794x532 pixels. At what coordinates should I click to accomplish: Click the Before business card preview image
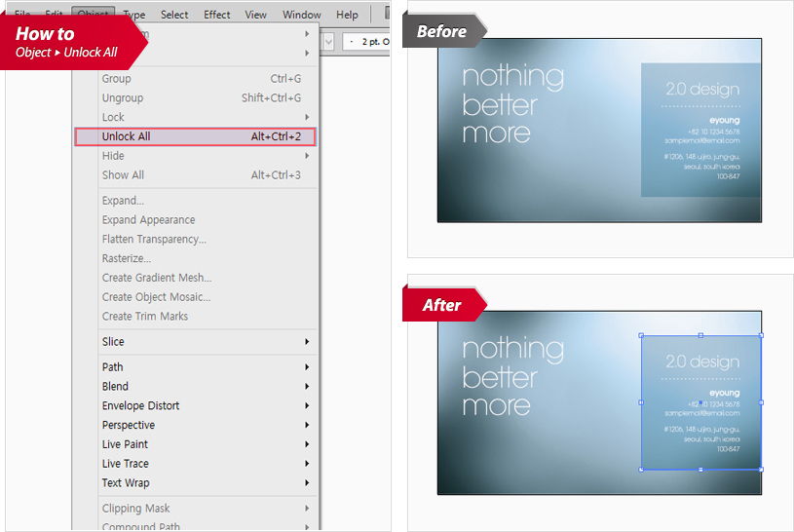599,131
